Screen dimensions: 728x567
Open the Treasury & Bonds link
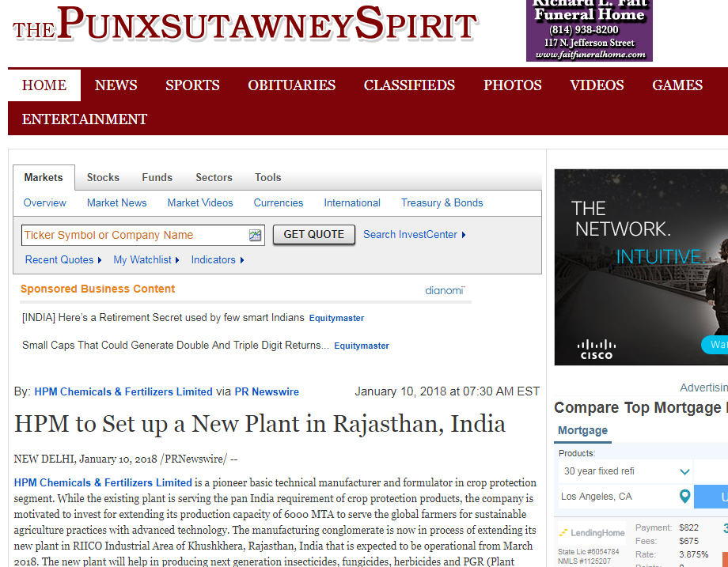[x=442, y=203]
